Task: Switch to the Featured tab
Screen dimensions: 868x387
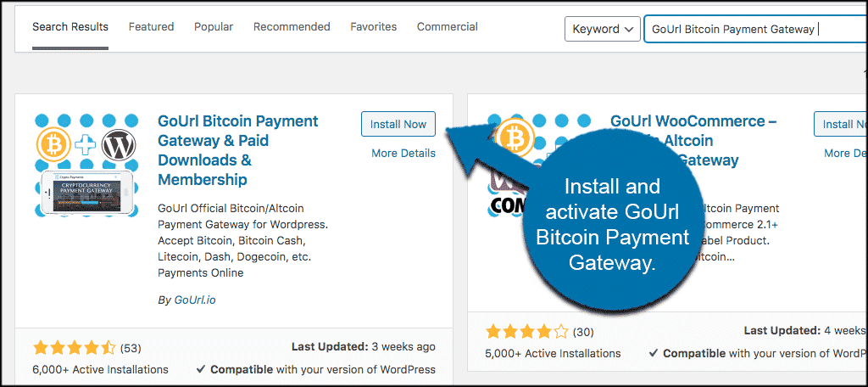Action: 151,26
